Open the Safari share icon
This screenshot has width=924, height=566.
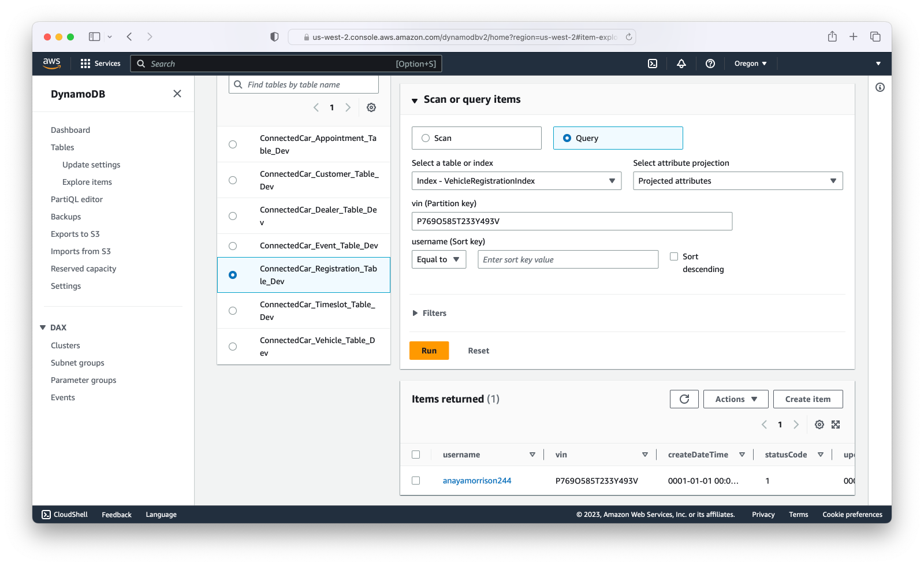pyautogui.click(x=832, y=36)
